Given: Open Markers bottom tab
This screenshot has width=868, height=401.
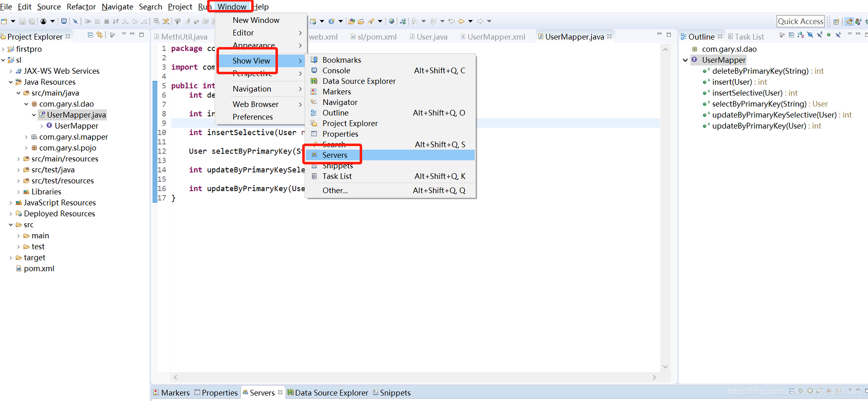Looking at the screenshot, I should pyautogui.click(x=171, y=393).
